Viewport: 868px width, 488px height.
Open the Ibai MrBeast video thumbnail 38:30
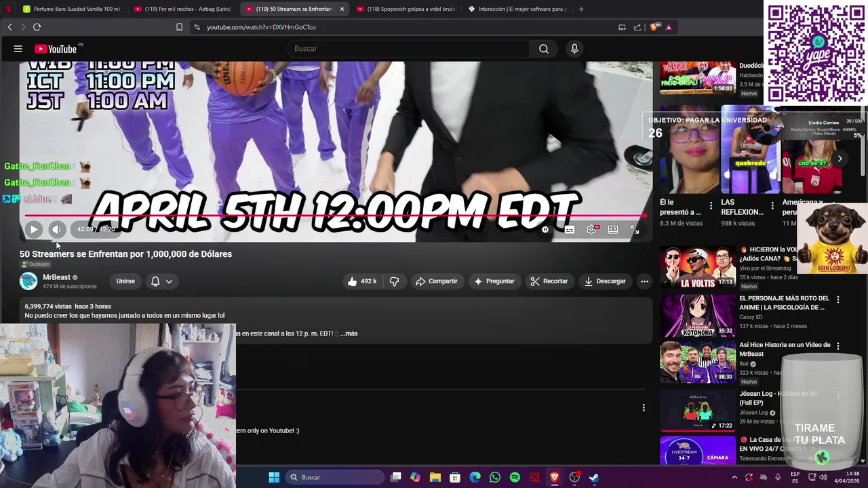(x=698, y=361)
